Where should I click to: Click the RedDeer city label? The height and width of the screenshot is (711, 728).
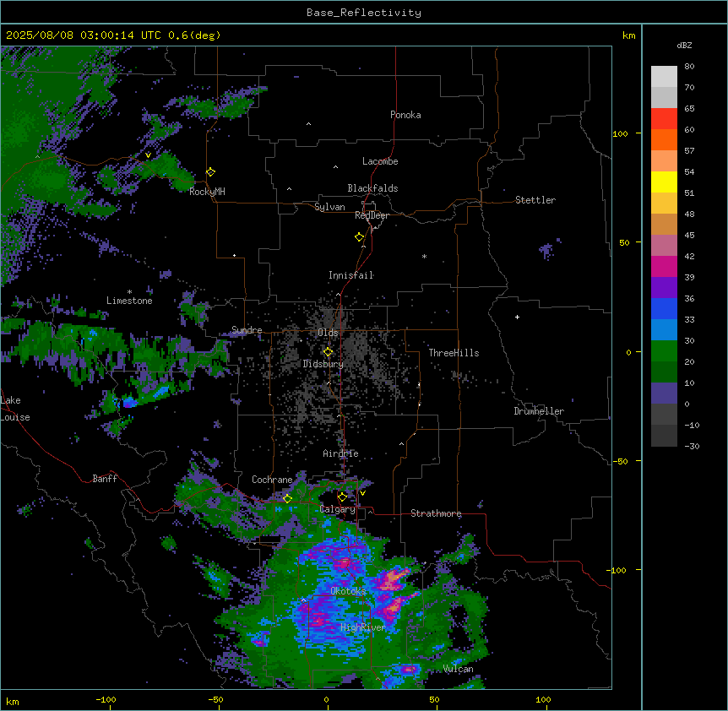(x=372, y=215)
